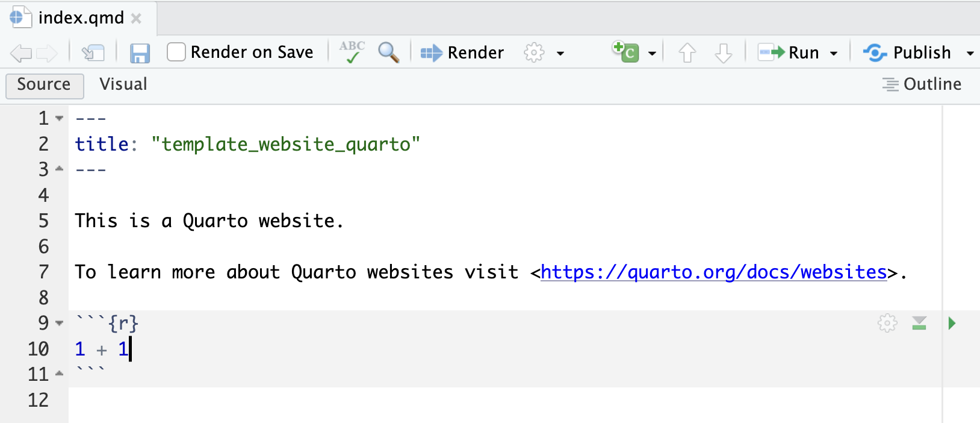This screenshot has height=423, width=980.
Task: Toggle the Outline panel
Action: coord(922,84)
